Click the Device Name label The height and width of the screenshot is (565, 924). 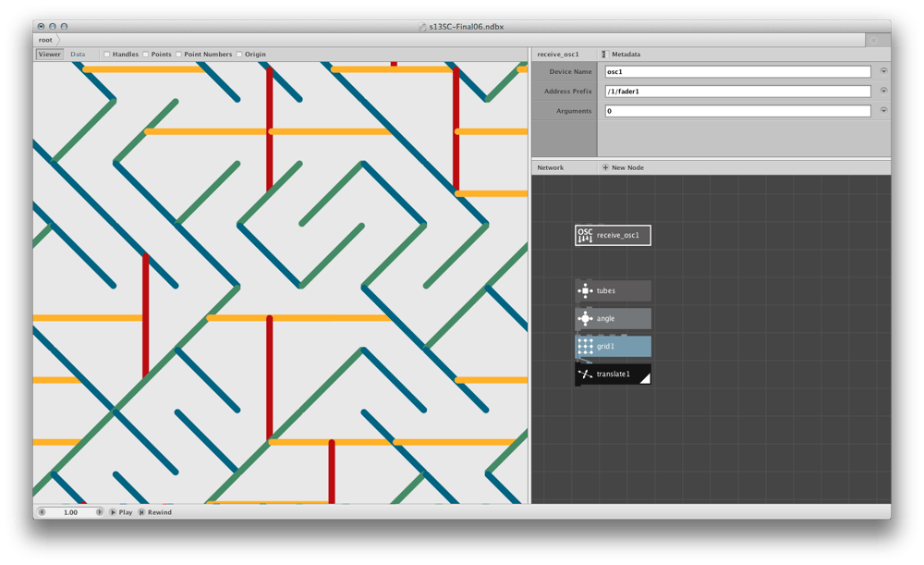click(570, 71)
